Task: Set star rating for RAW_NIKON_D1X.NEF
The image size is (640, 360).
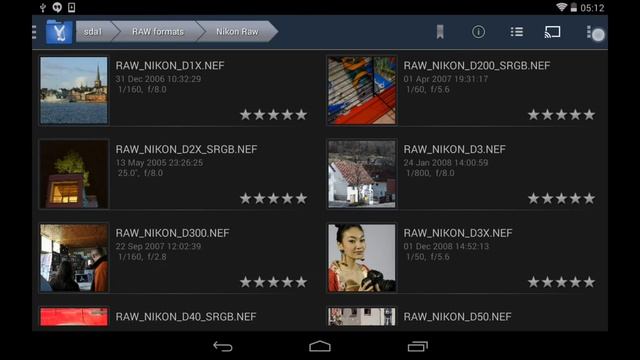Action: click(x=273, y=115)
